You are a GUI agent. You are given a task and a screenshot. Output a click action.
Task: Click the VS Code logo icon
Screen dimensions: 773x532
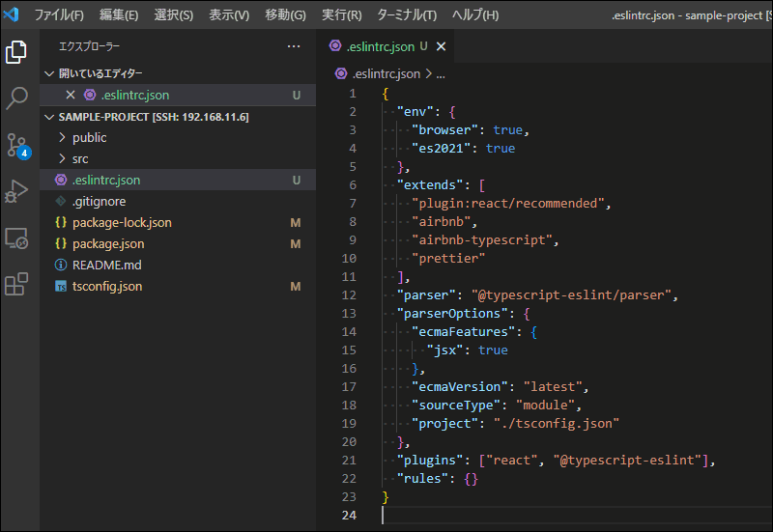coord(11,14)
